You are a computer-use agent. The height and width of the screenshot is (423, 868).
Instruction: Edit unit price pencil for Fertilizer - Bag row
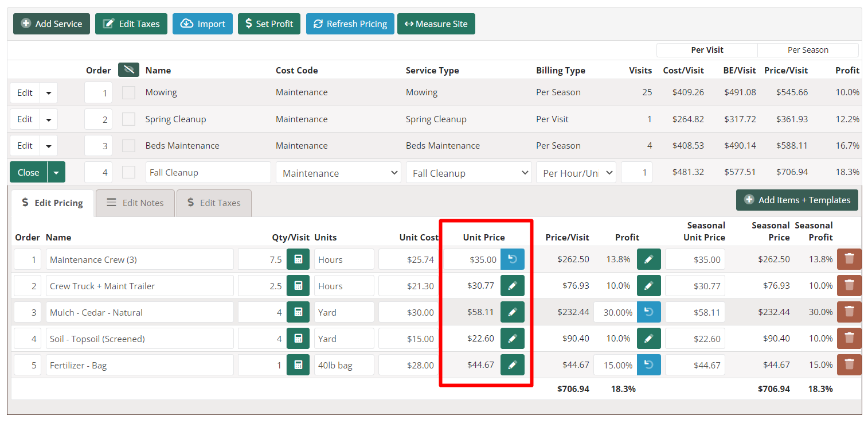[513, 365]
